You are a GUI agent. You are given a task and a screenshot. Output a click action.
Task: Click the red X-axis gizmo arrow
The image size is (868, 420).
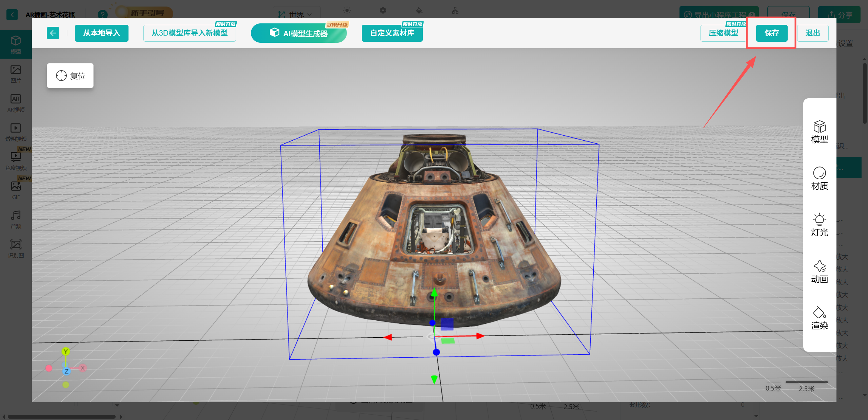point(479,336)
